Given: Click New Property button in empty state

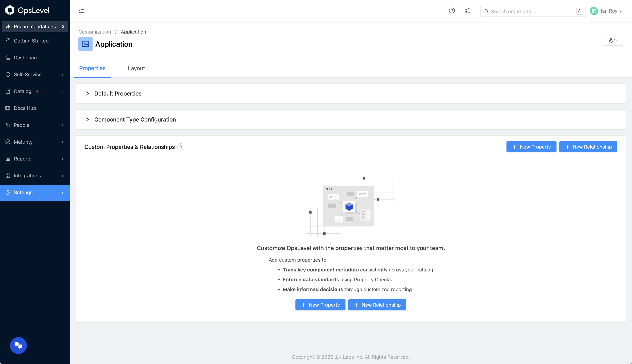Looking at the screenshot, I should click(320, 305).
